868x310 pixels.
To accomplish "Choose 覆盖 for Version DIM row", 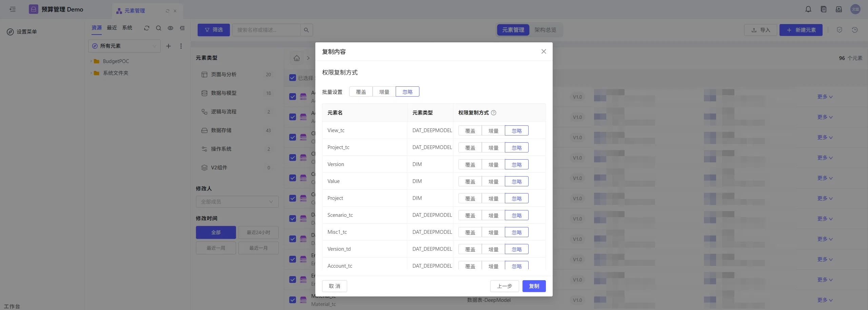I will [470, 165].
